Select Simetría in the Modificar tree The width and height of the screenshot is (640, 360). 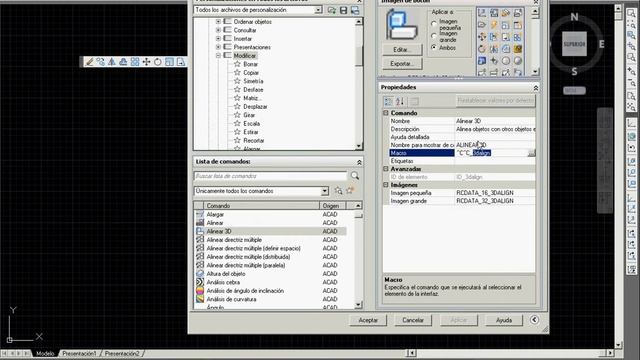[x=253, y=81]
